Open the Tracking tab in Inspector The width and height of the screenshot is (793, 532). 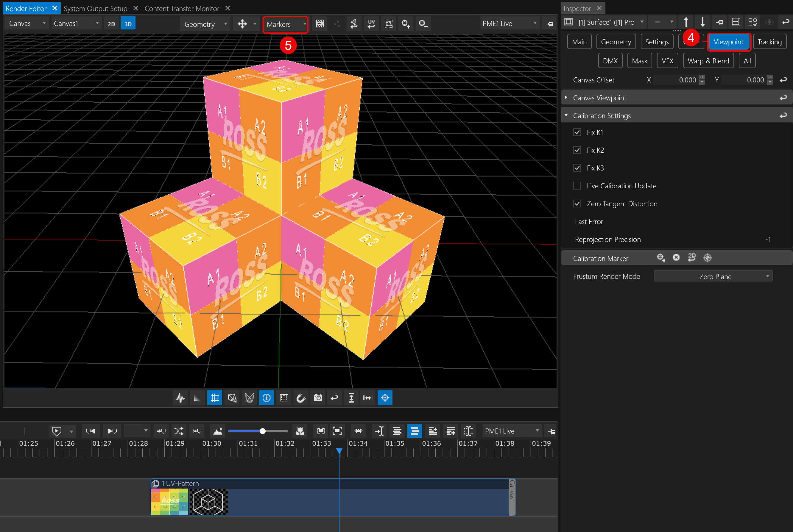[x=769, y=42]
